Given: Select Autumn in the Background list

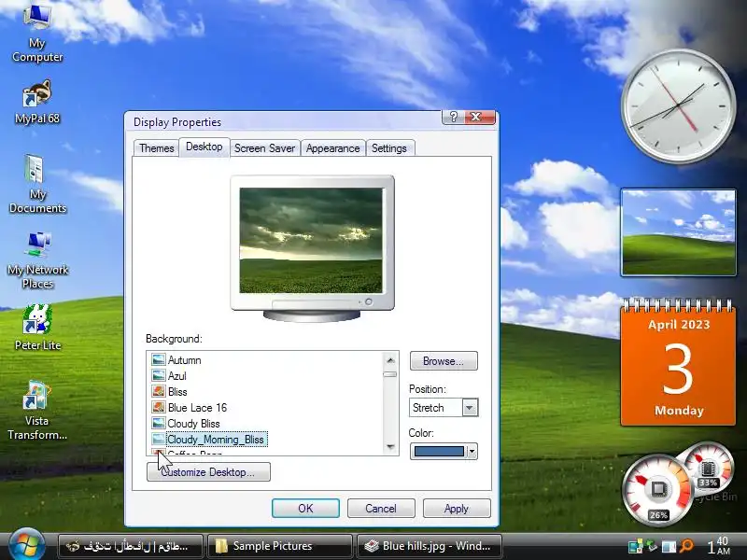Looking at the screenshot, I should click(x=184, y=360).
